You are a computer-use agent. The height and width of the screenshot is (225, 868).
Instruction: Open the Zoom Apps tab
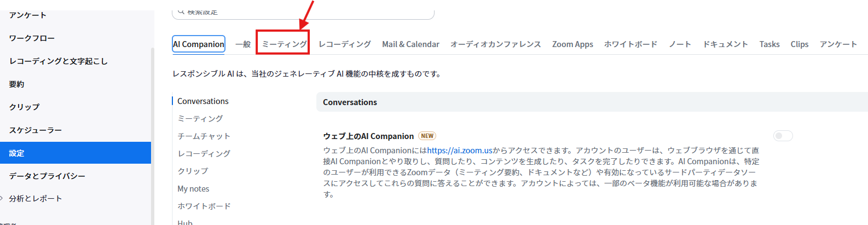click(x=572, y=44)
